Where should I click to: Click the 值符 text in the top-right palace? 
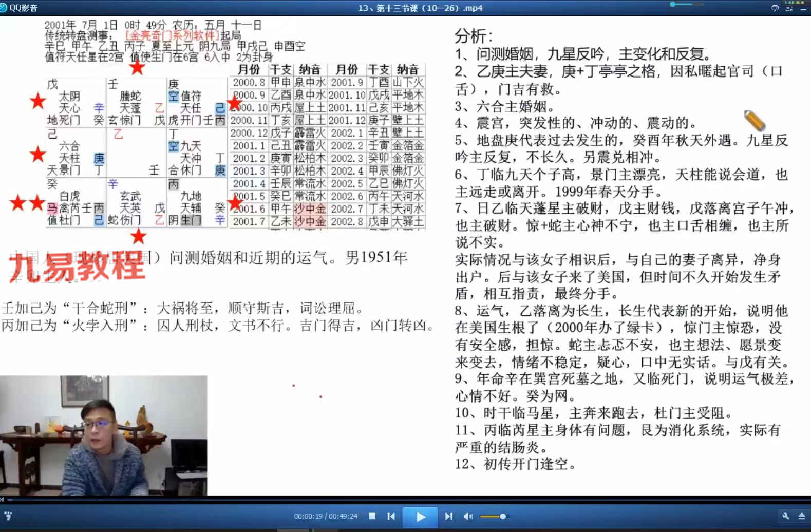(191, 96)
